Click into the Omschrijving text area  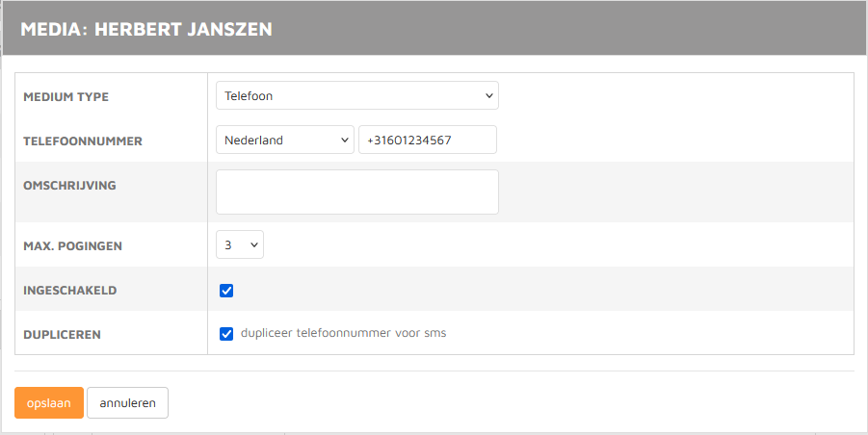tap(356, 192)
